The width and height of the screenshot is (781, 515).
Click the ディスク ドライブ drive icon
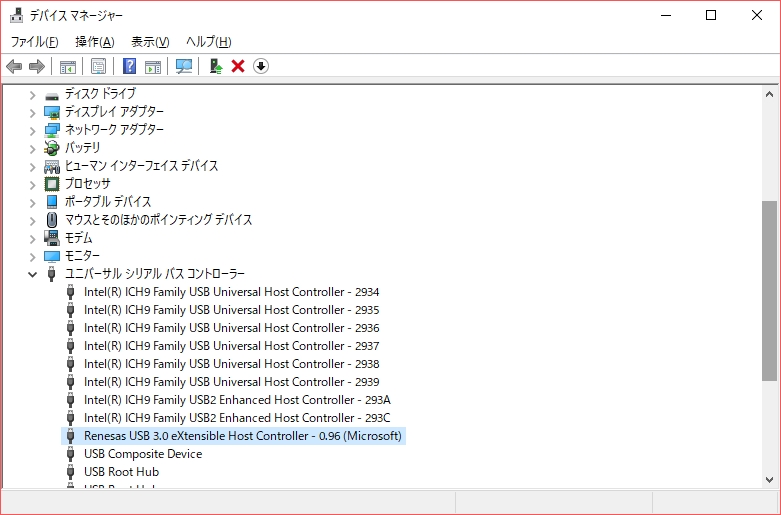pos(52,94)
